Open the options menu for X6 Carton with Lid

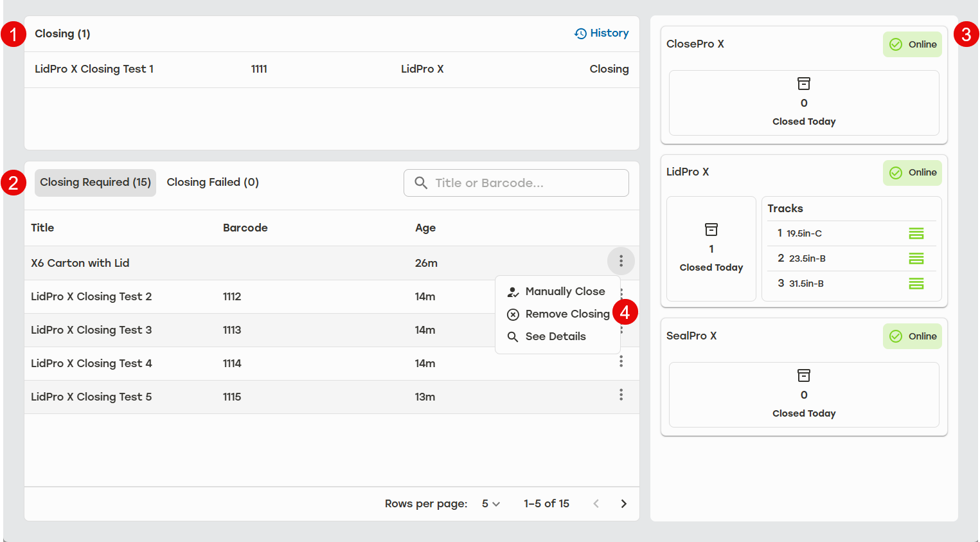[x=621, y=261]
